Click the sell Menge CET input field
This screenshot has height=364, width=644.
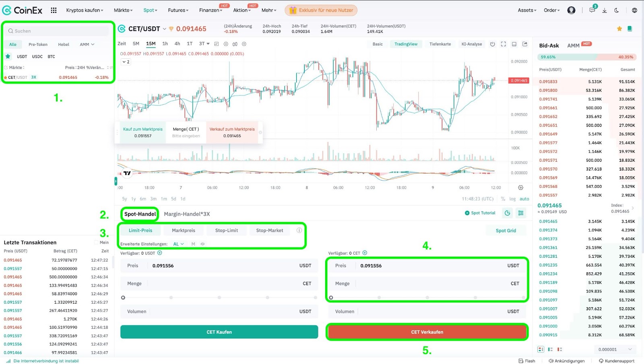(427, 284)
